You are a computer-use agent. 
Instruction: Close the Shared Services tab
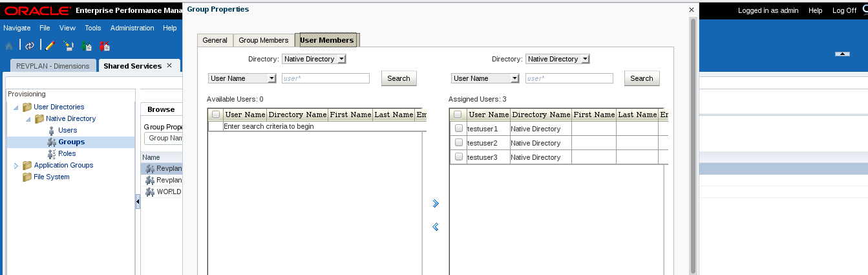pyautogui.click(x=169, y=65)
